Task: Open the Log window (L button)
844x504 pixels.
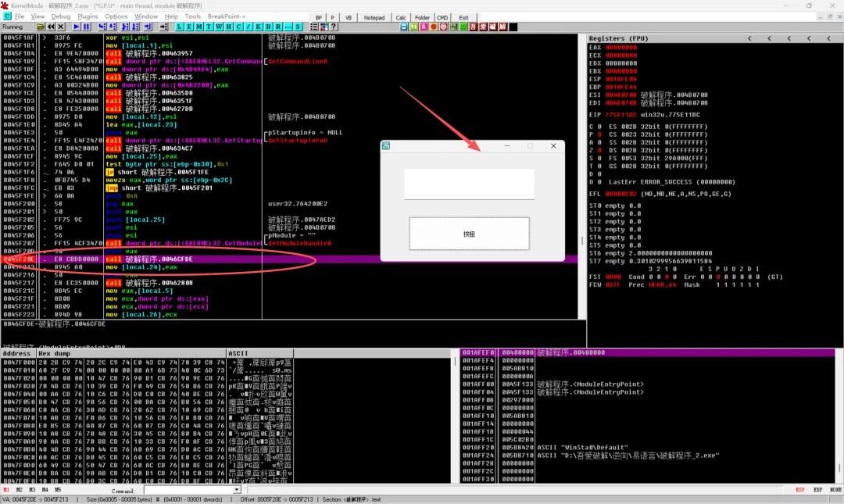Action: click(179, 27)
